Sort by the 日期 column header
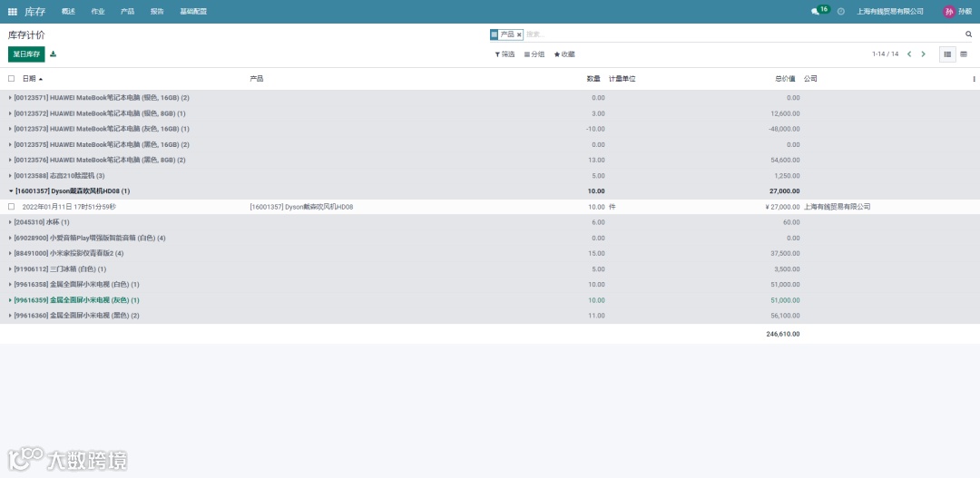 click(x=29, y=79)
